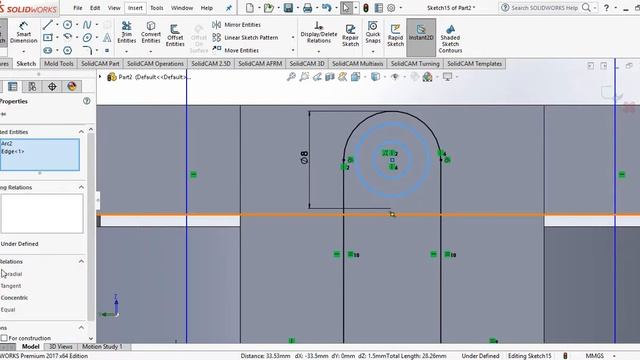Image resolution: width=640 pixels, height=360 pixels.
Task: Collapse the Selected Entities section
Action: (81, 132)
